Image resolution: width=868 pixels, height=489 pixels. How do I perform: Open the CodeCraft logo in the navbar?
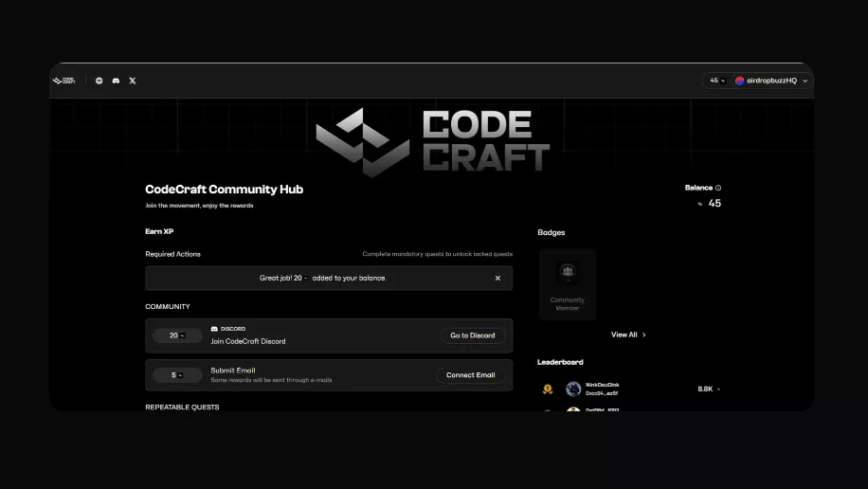point(64,81)
